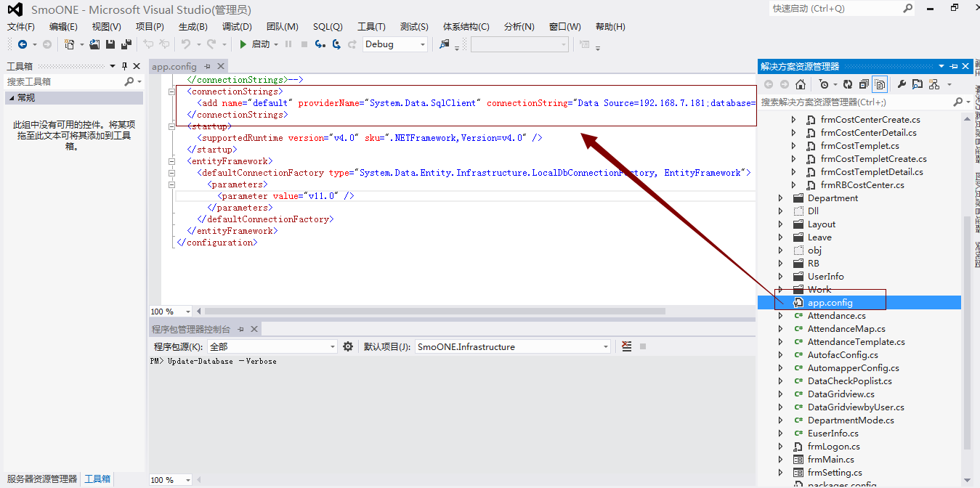980x488 pixels.
Task: Click the pin icon on app.config tab
Action: pyautogui.click(x=208, y=66)
